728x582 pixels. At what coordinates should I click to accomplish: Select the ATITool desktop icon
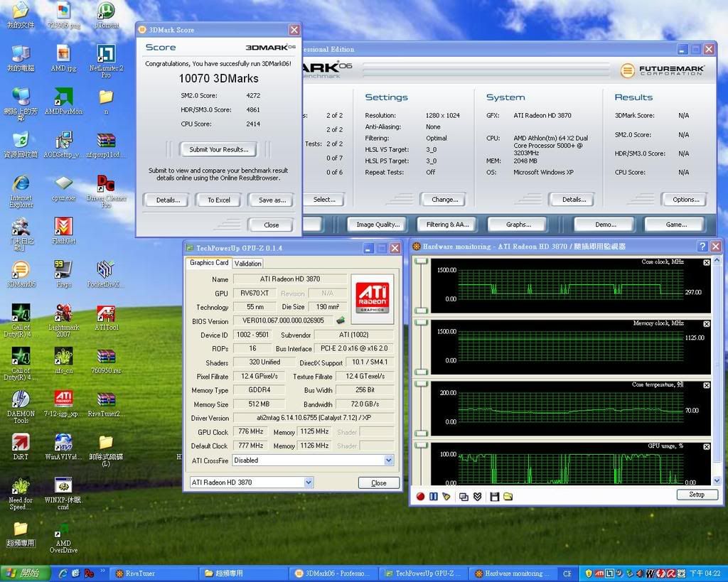tap(107, 318)
